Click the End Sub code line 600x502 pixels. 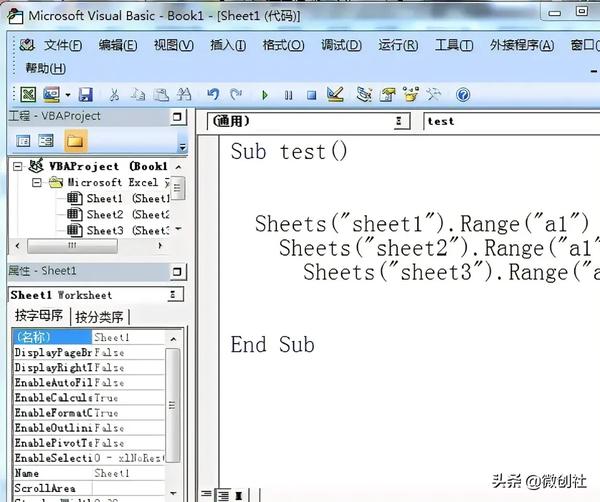(272, 344)
